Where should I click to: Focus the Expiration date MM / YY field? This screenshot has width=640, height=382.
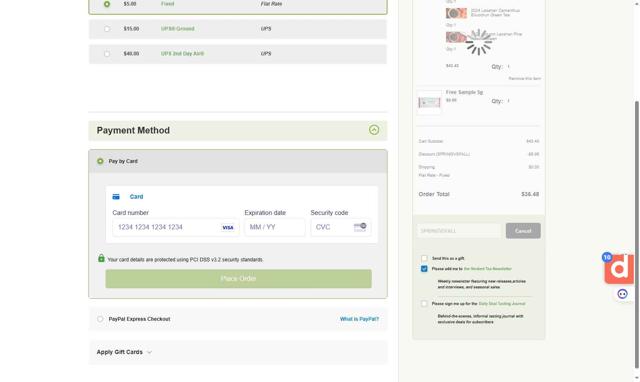pos(275,227)
